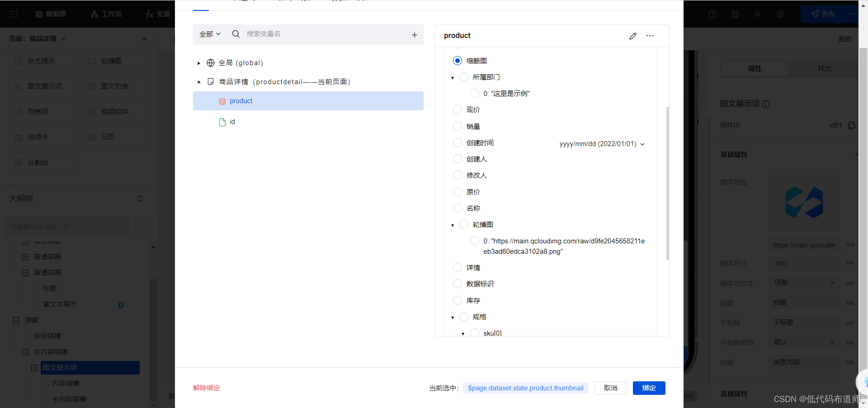868x408 pixels.
Task: Open the 数据源 menu
Action: click(51, 14)
